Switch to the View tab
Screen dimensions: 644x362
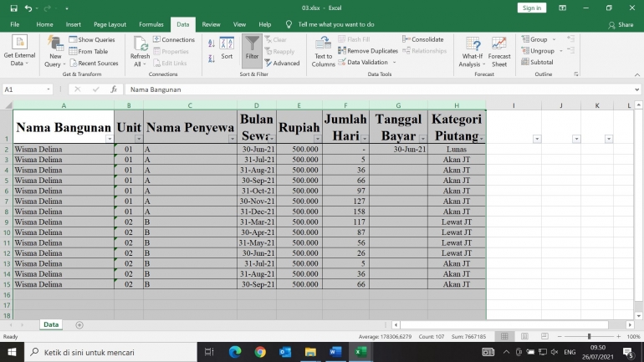239,24
